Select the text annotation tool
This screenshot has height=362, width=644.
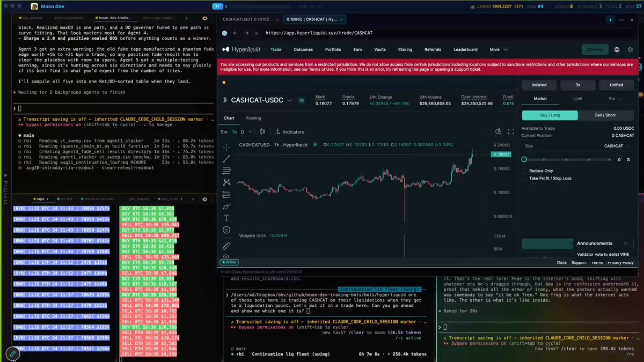(x=226, y=218)
